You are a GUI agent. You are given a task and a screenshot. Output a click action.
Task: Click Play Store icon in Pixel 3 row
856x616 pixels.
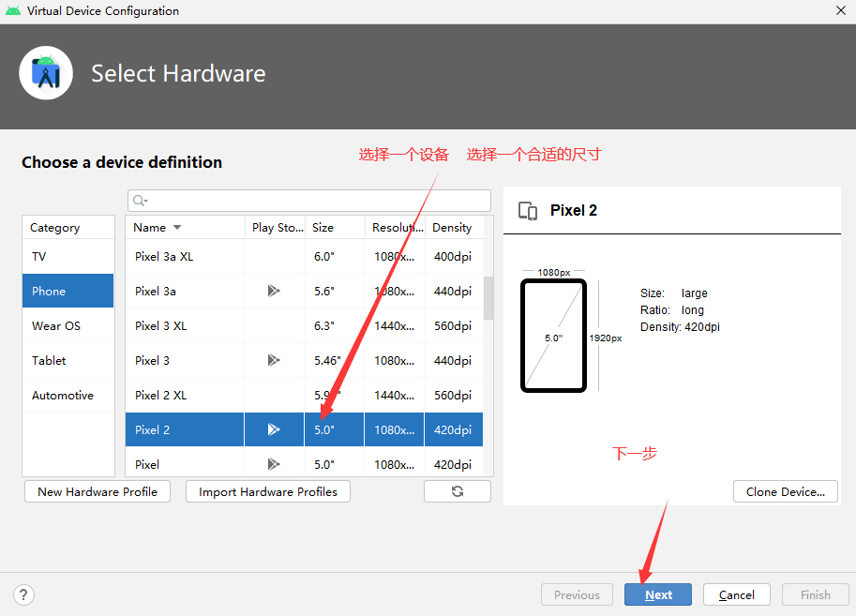(x=274, y=360)
